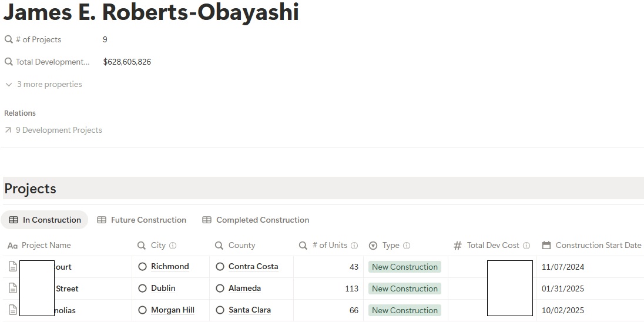Open the Alameda county link

tap(245, 289)
